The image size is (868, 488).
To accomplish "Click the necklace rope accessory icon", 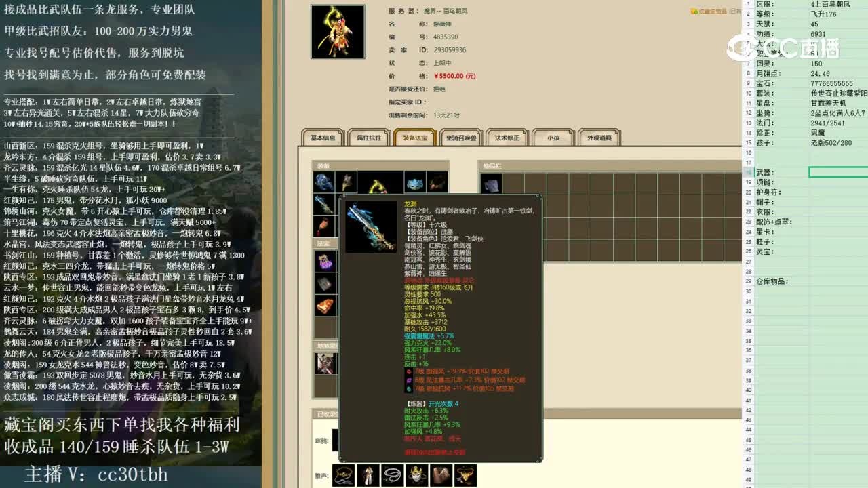I will 392,474.
